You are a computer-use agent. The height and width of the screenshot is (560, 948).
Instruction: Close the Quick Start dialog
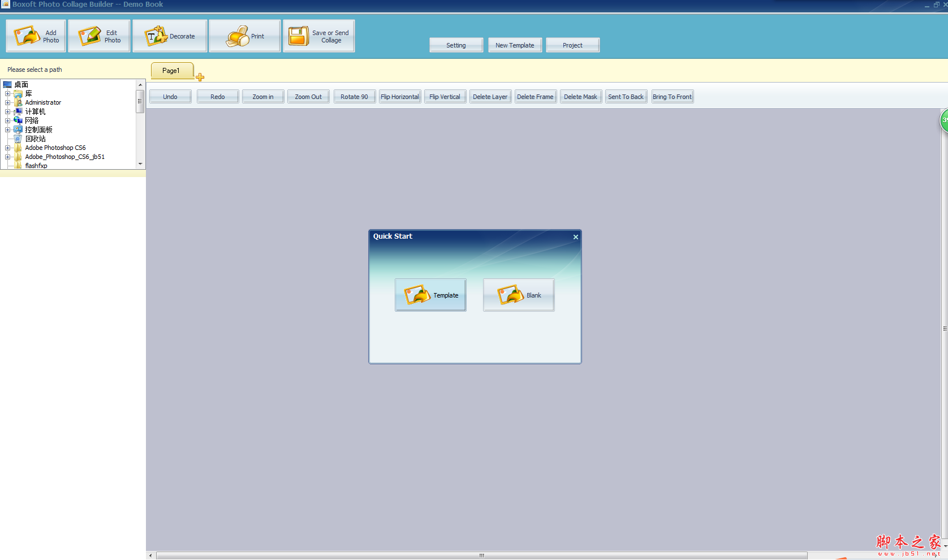click(575, 237)
